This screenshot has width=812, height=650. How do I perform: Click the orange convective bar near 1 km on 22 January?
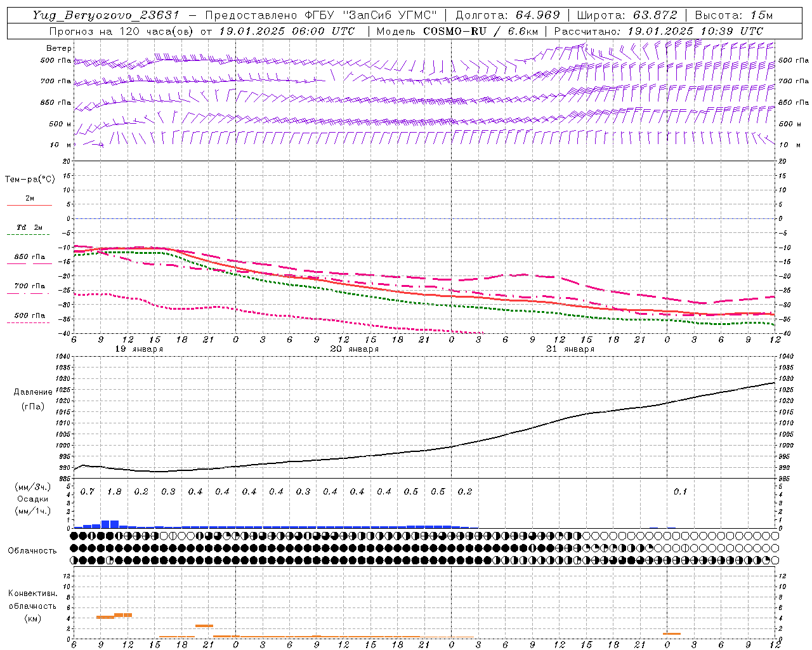pyautogui.click(x=672, y=633)
